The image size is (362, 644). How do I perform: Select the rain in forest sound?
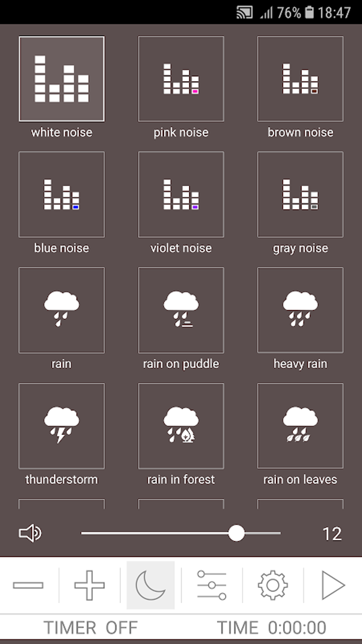coord(181,426)
